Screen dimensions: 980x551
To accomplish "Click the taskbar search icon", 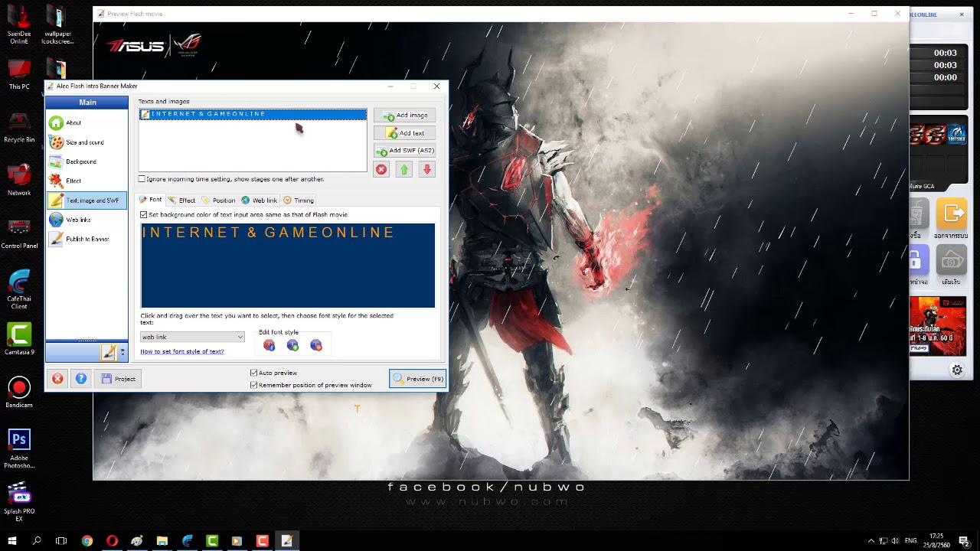I will tap(37, 541).
